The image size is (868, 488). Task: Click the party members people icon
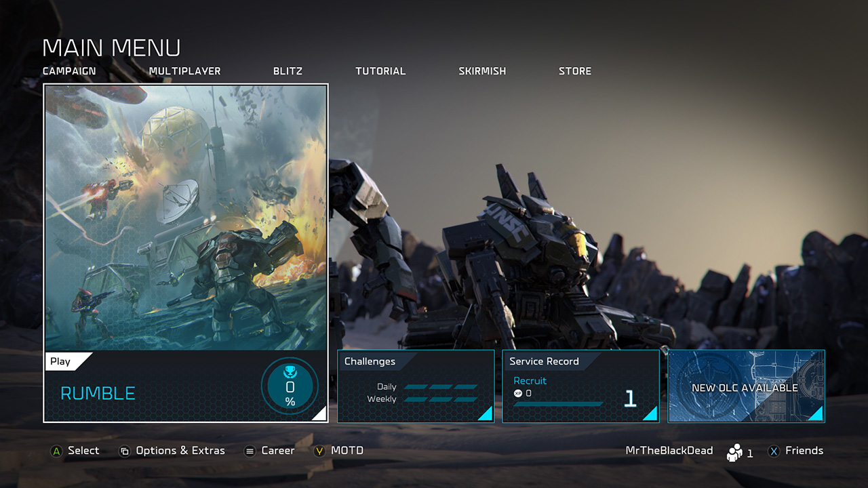734,453
